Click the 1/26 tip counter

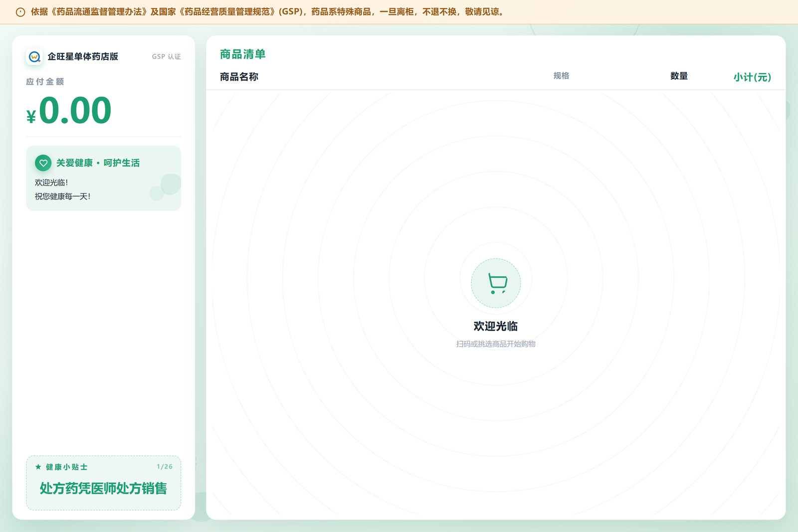pos(165,467)
